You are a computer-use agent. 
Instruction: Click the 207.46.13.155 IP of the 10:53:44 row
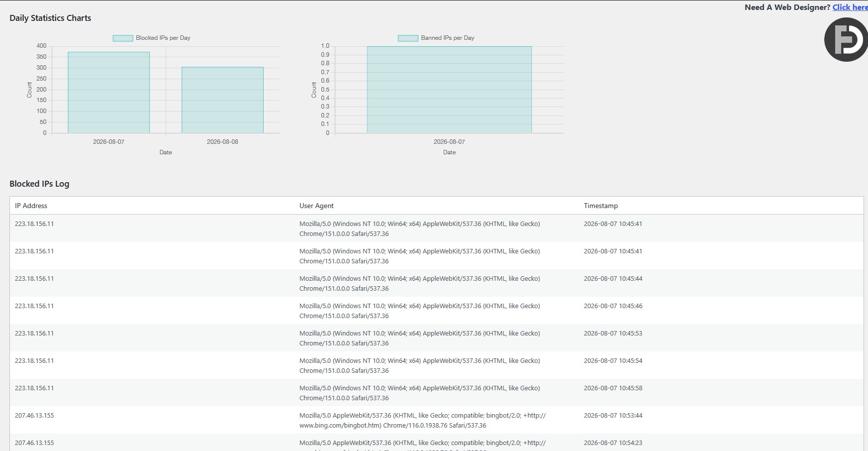(x=34, y=416)
